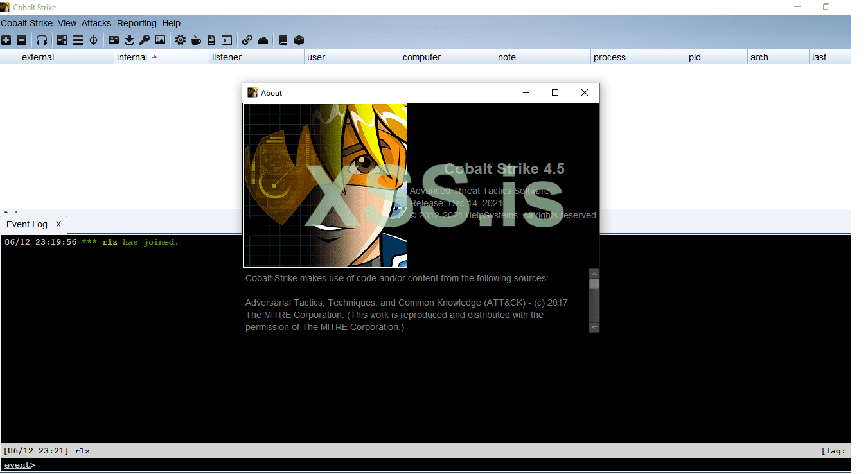View logged keystrokes via key icon

click(144, 40)
